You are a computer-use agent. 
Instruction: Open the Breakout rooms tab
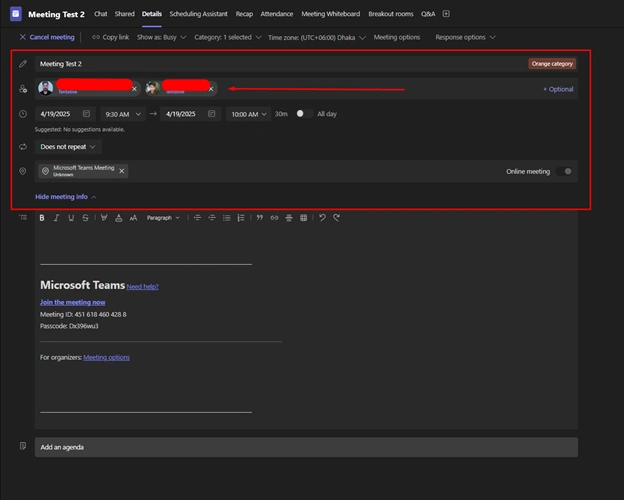tap(391, 14)
